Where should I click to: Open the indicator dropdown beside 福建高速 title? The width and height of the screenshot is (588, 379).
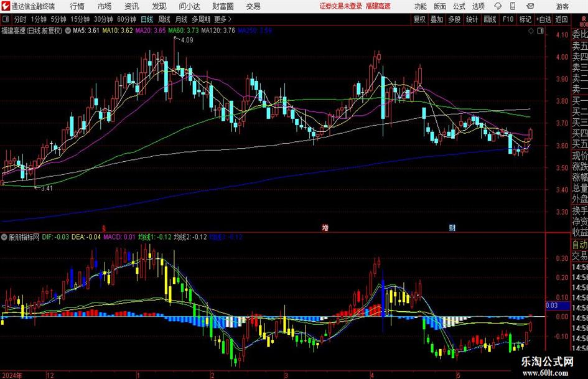click(68, 30)
